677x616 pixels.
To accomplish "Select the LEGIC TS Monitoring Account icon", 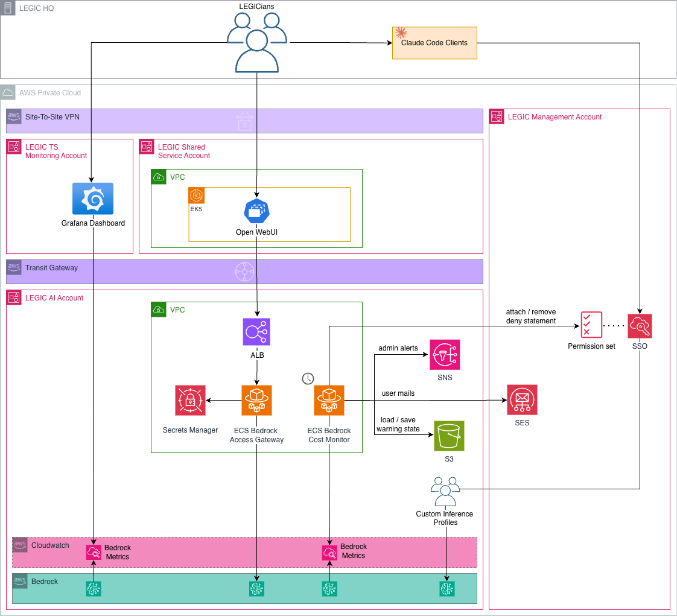I will click(x=14, y=147).
